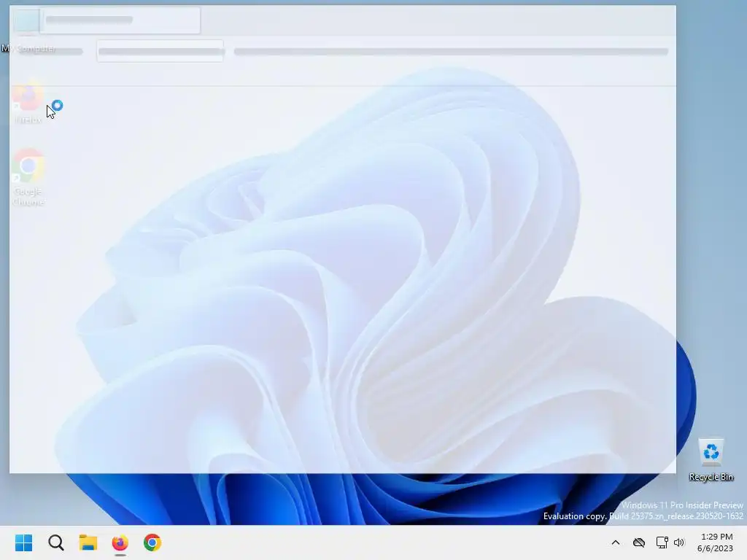Viewport: 747px width, 560px height.
Task: Open network status tray icon
Action: click(x=662, y=542)
